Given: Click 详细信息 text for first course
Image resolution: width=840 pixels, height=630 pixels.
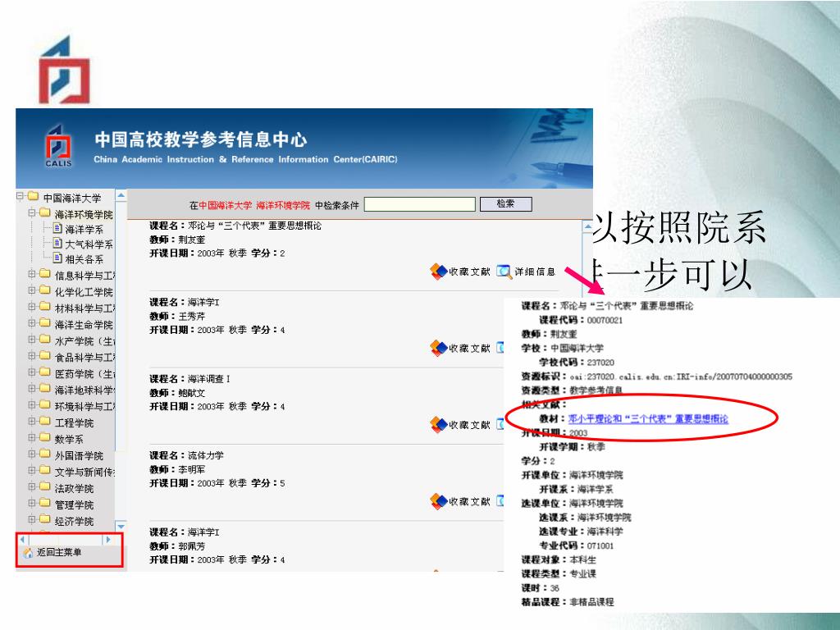Looking at the screenshot, I should pyautogui.click(x=535, y=272).
